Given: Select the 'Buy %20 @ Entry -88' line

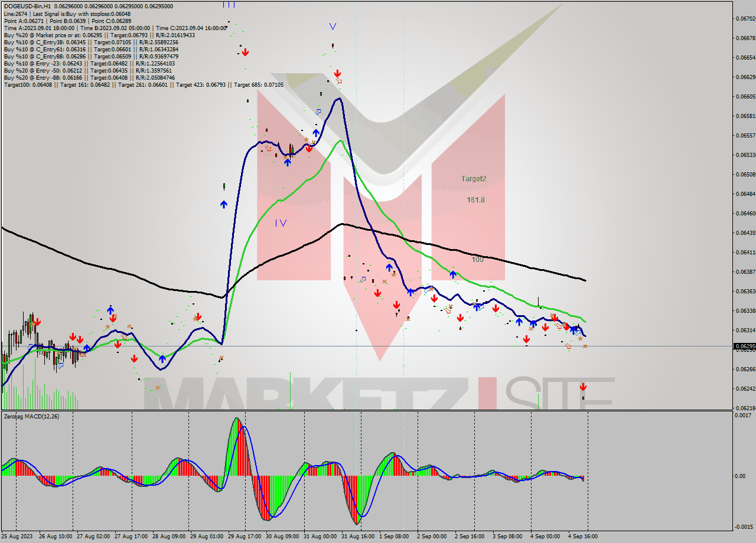Looking at the screenshot, I should click(x=89, y=77).
